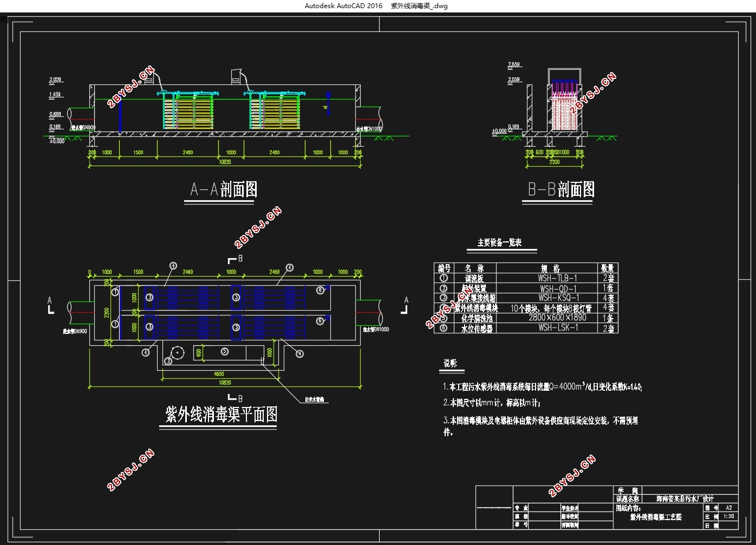Click the '自来水管道' leader label
The width and height of the screenshot is (756, 545).
click(x=315, y=400)
